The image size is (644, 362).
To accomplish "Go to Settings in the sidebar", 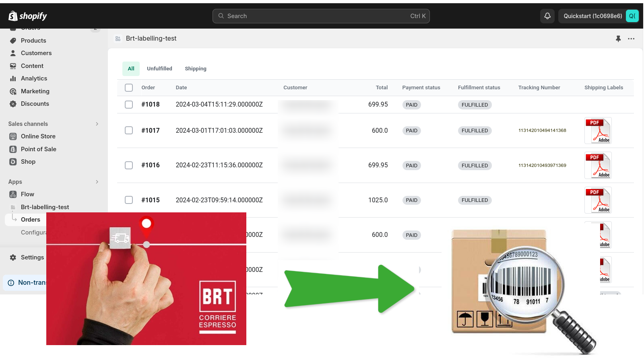I will 32,257.
